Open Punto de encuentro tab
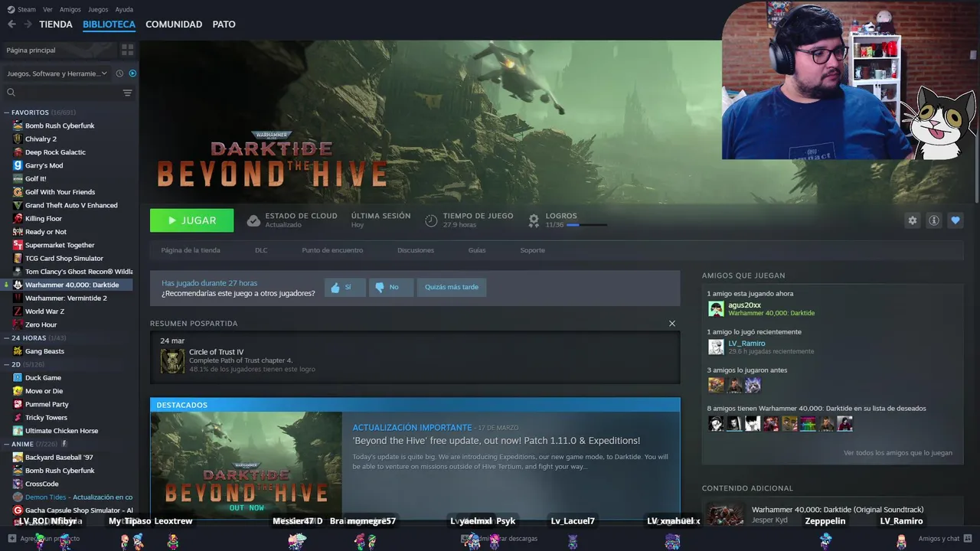Image resolution: width=980 pixels, height=551 pixels. point(332,250)
